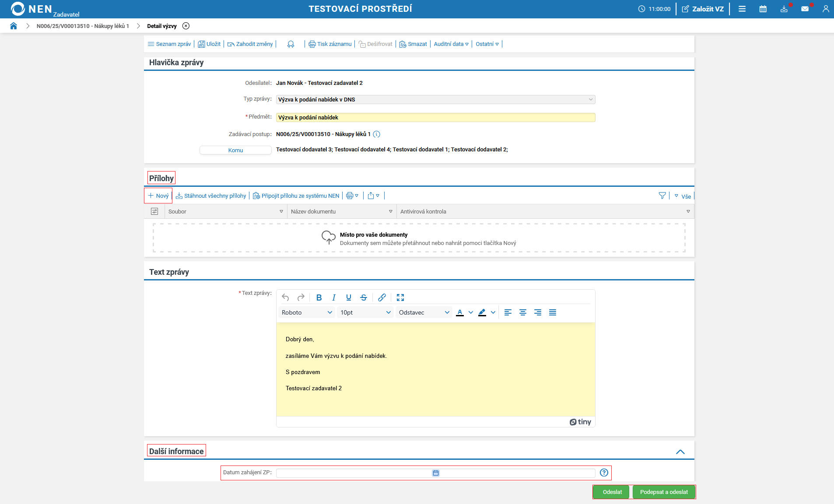Screen dimensions: 834x504
Task: Open the Ostatní menu
Action: [x=487, y=44]
